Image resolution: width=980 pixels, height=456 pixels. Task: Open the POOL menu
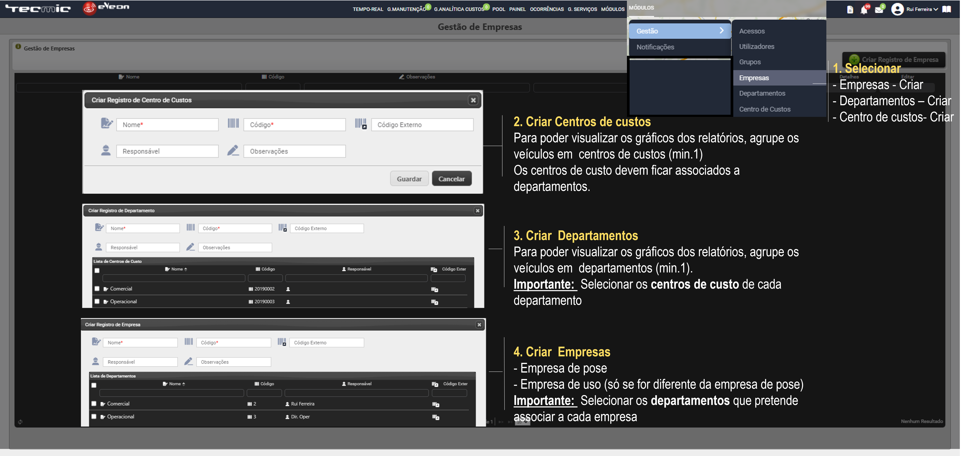point(499,9)
